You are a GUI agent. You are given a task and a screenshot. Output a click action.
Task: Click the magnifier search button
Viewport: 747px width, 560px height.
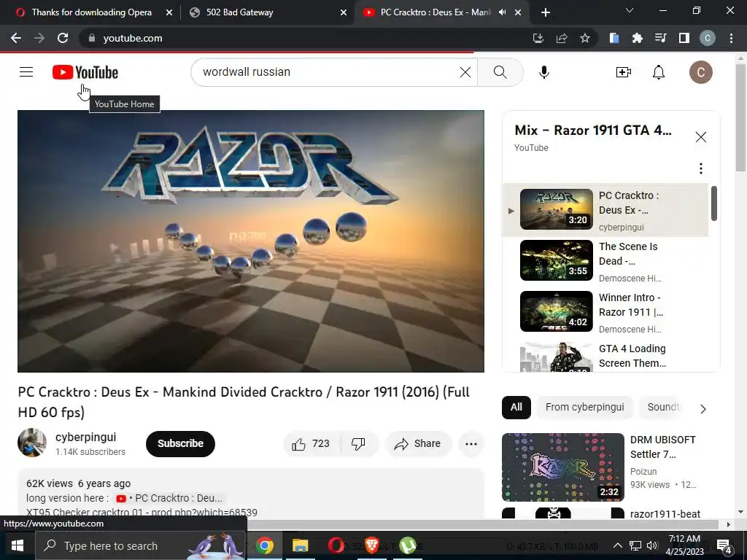click(500, 72)
